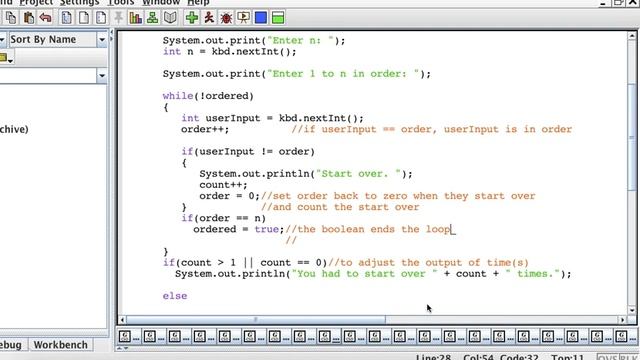Toggle the OVS overstrike indicator in the status bar
The image size is (640, 360).
(607, 358)
